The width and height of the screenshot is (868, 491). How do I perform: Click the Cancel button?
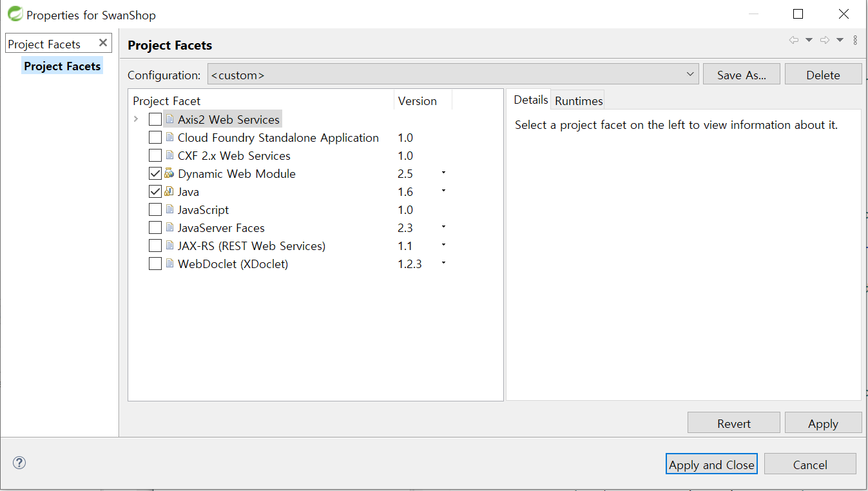[810, 465]
